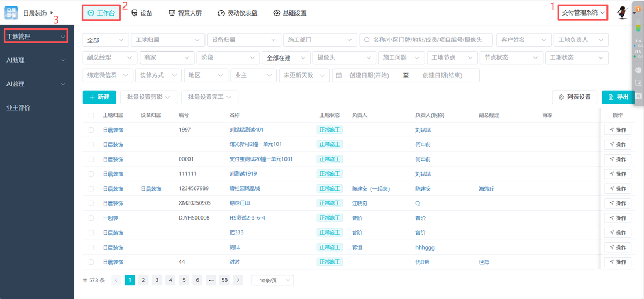This screenshot has width=644, height=299.
Task: Click the 导出 export button
Action: coord(618,97)
